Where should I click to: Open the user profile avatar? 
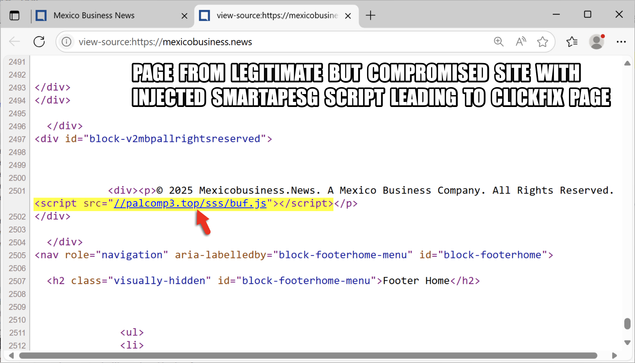(x=597, y=42)
